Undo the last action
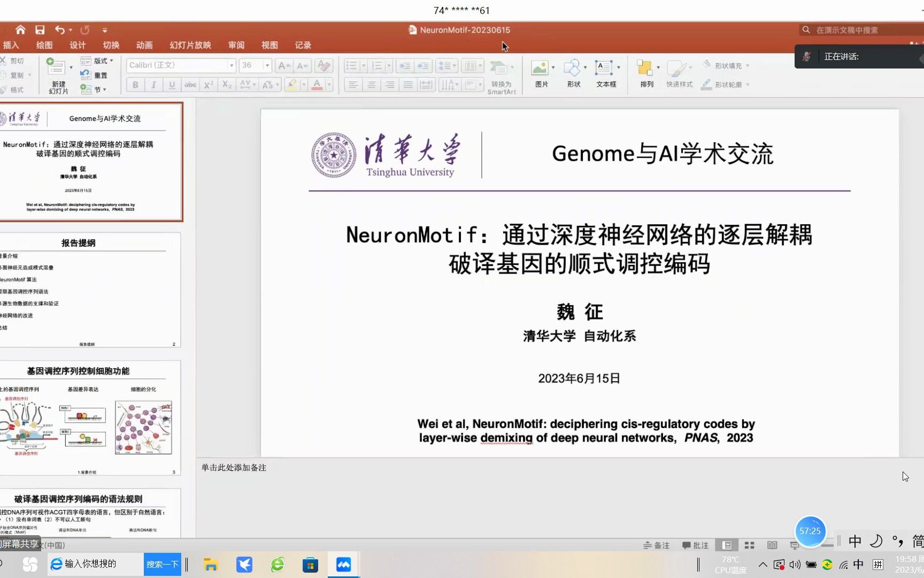 pyautogui.click(x=60, y=30)
